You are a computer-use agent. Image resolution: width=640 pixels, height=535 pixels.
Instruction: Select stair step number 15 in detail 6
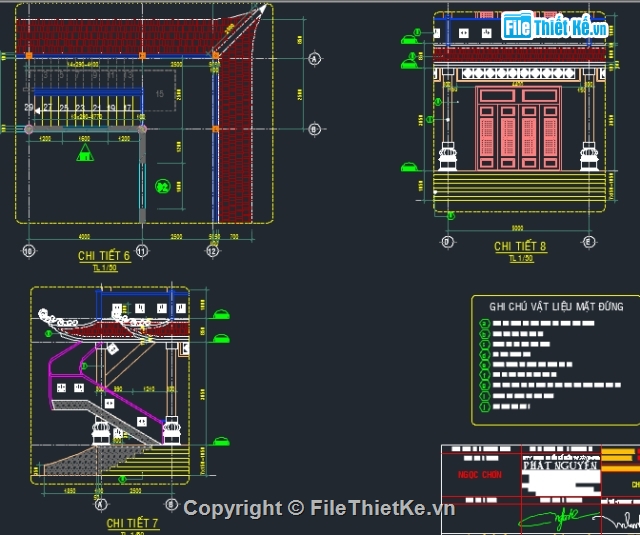pos(160,94)
